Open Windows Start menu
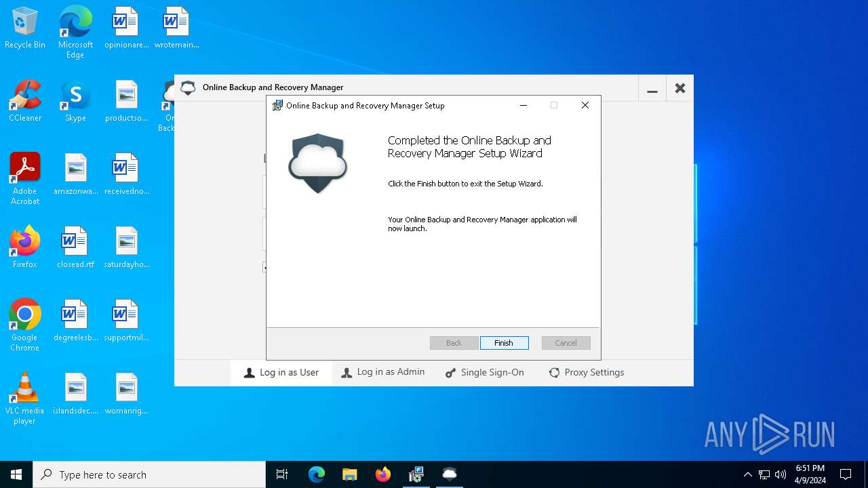The height and width of the screenshot is (488, 868). (x=16, y=474)
